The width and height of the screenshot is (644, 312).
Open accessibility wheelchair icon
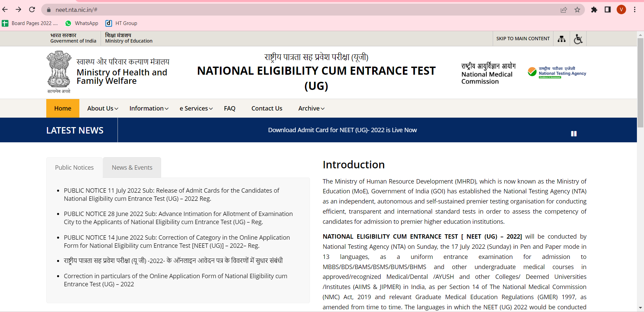[578, 39]
